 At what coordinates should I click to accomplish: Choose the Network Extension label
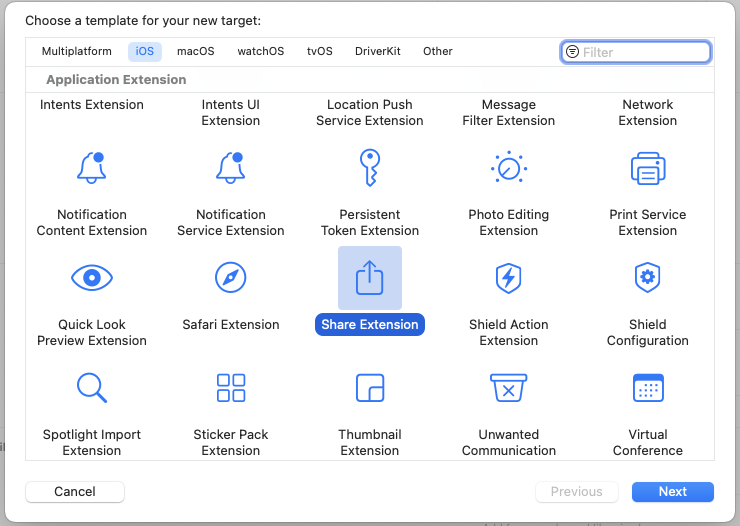(x=648, y=113)
